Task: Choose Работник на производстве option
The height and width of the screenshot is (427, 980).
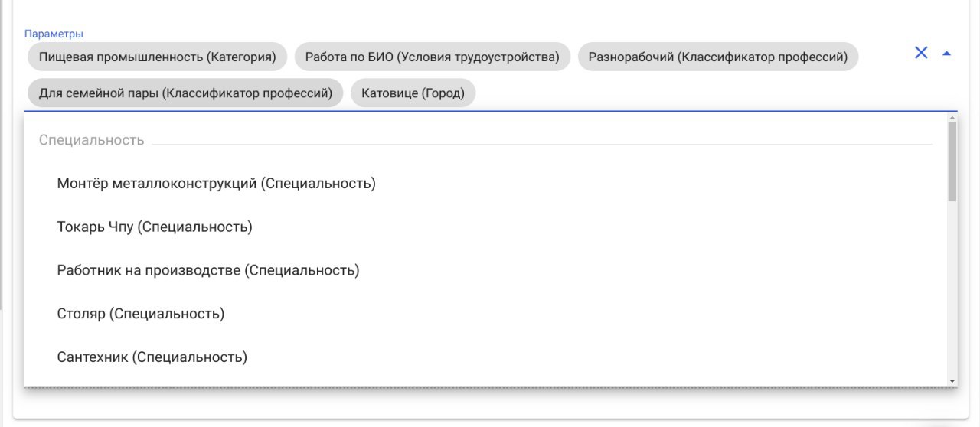Action: pos(485,270)
